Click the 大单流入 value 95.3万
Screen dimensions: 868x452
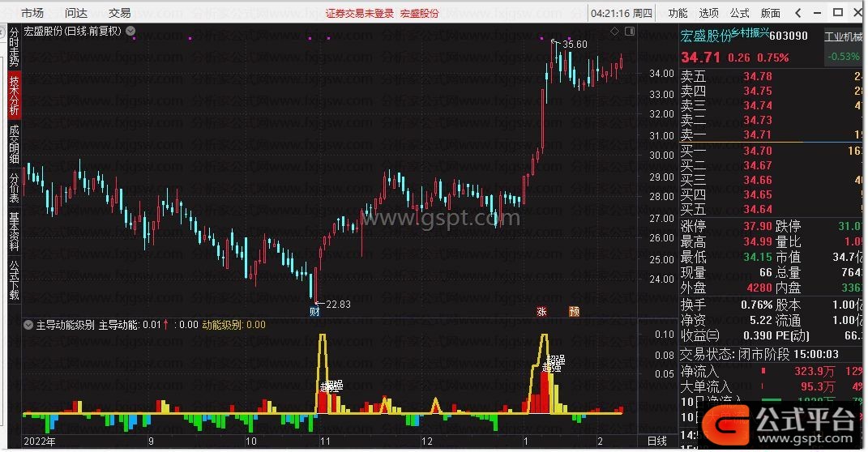(x=818, y=386)
